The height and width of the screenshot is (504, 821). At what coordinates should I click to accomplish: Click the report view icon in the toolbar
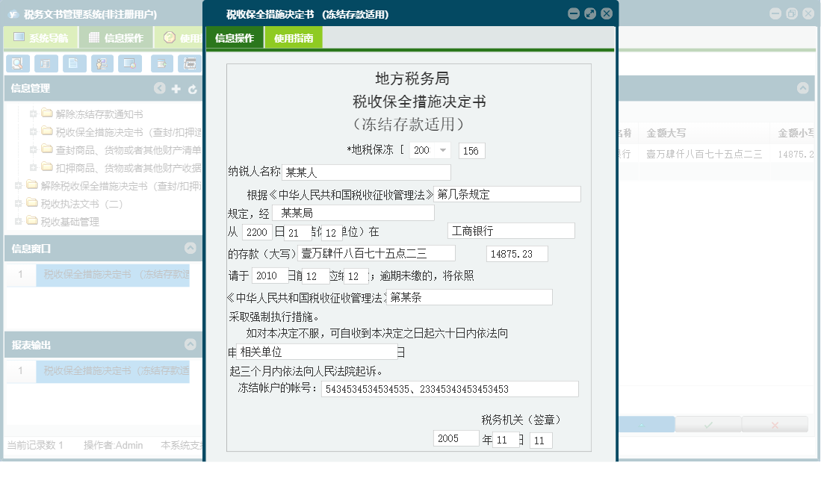[x=46, y=63]
